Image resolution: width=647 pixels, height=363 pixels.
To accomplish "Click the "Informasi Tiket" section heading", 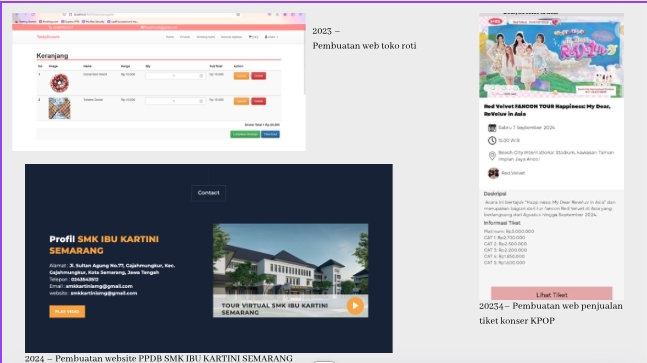I will point(502,223).
